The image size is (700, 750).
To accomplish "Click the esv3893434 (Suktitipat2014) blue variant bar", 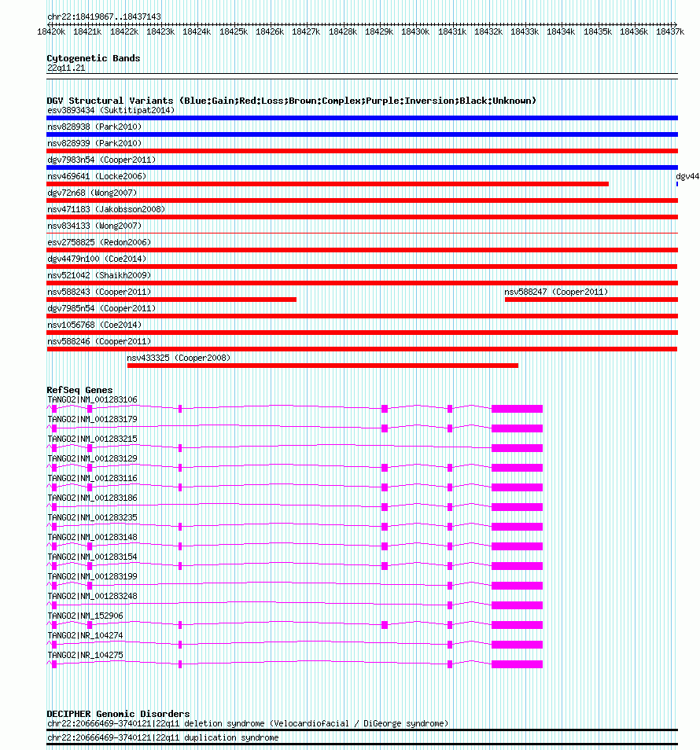I will click(x=363, y=118).
